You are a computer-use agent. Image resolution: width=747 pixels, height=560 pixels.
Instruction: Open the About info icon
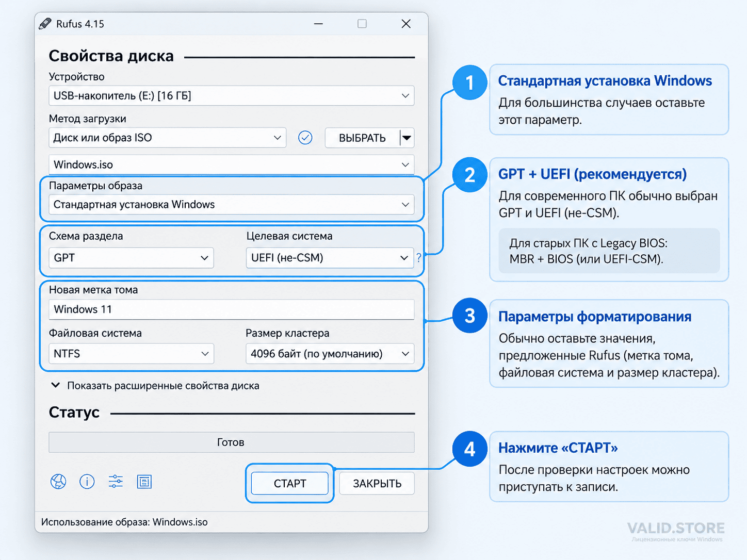pos(87,482)
